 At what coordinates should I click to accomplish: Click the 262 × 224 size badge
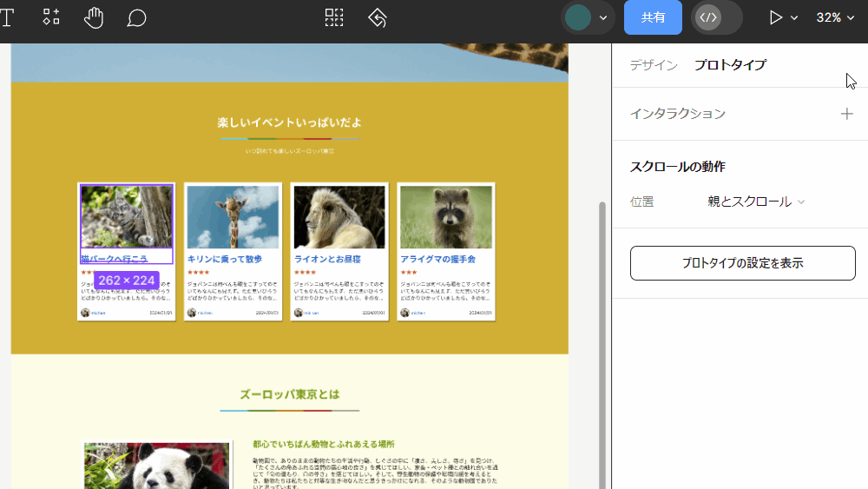126,281
